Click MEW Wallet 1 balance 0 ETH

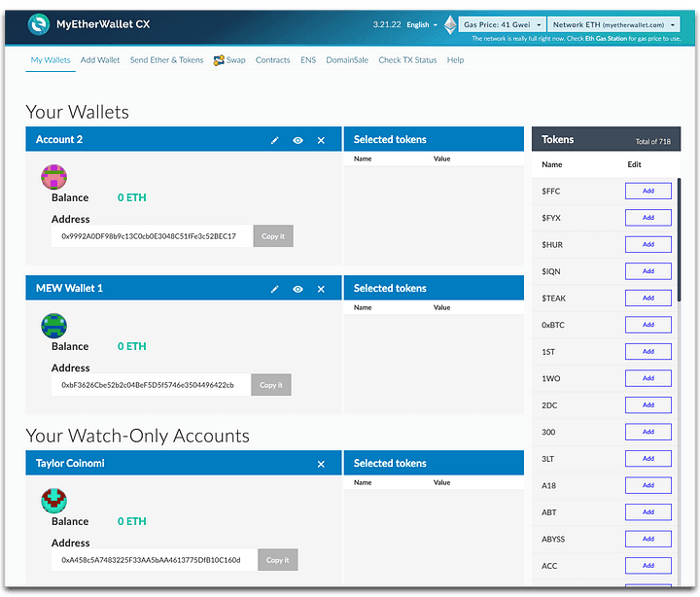coord(131,346)
